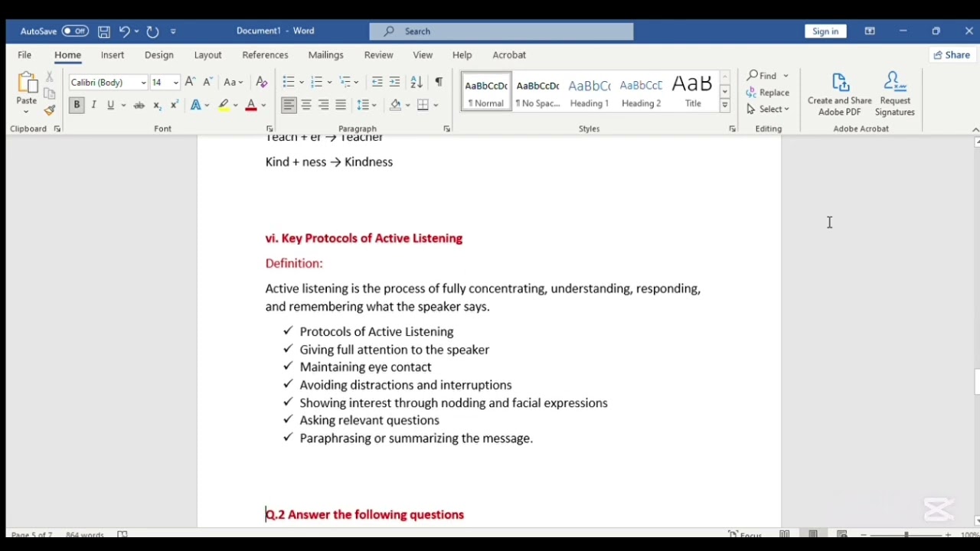
Task: Apply red font color
Action: tap(251, 106)
